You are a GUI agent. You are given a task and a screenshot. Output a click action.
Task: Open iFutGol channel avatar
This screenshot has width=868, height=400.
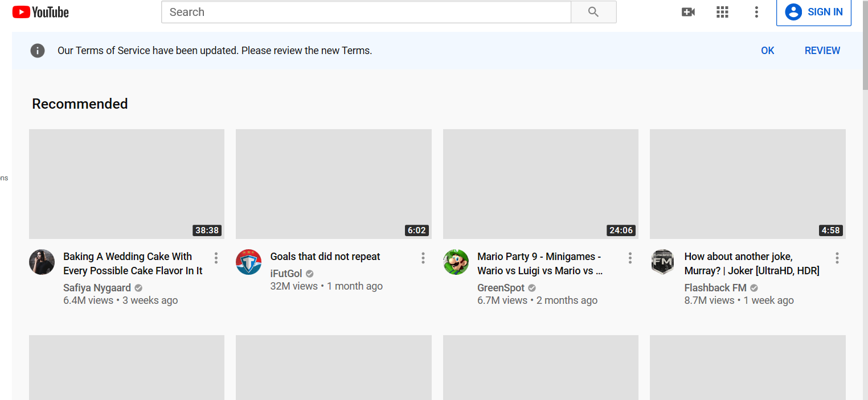click(248, 262)
